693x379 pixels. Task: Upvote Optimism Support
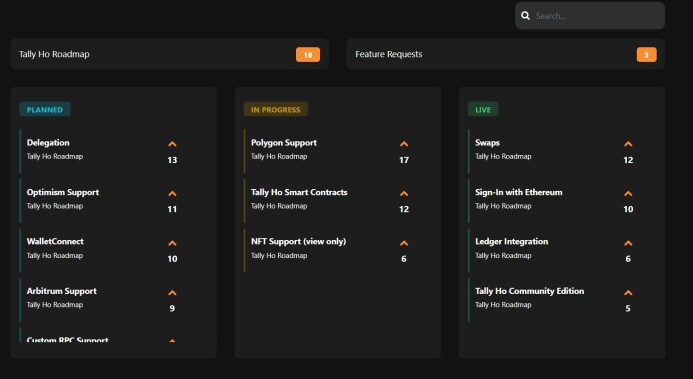point(172,193)
